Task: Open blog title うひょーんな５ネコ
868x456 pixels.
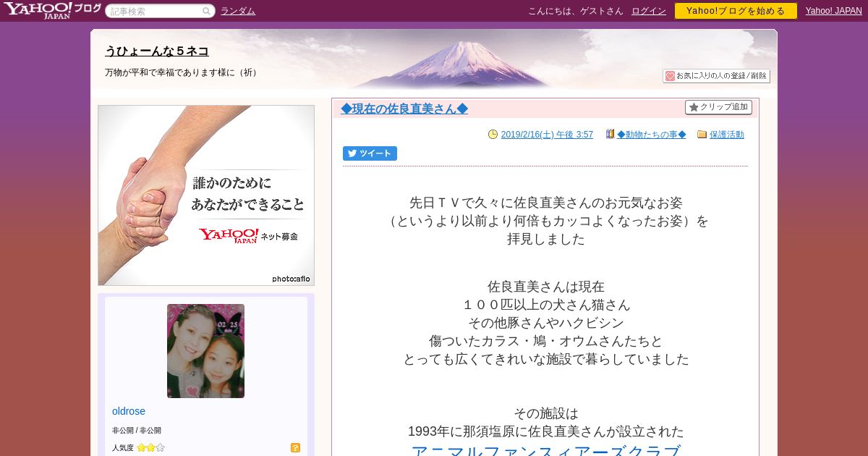Action: (x=157, y=51)
